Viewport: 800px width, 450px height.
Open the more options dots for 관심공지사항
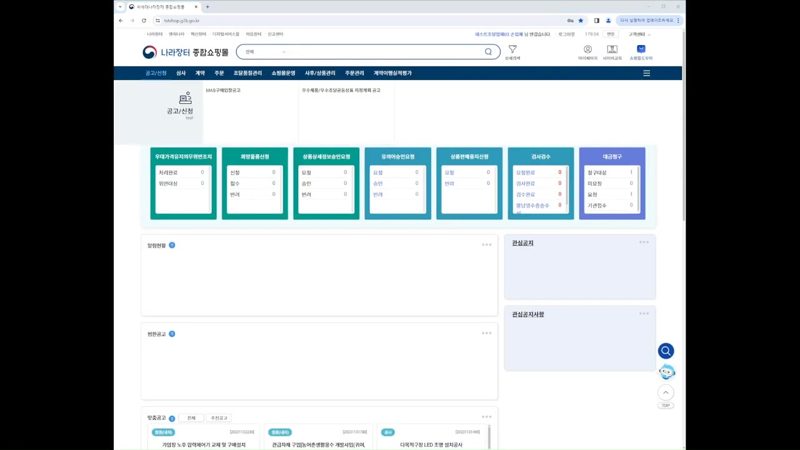644,314
